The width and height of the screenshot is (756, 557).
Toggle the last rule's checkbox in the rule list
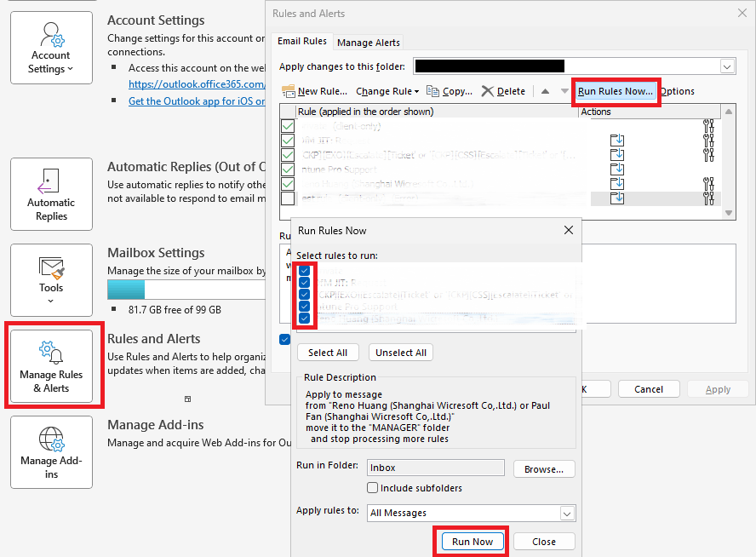(287, 198)
